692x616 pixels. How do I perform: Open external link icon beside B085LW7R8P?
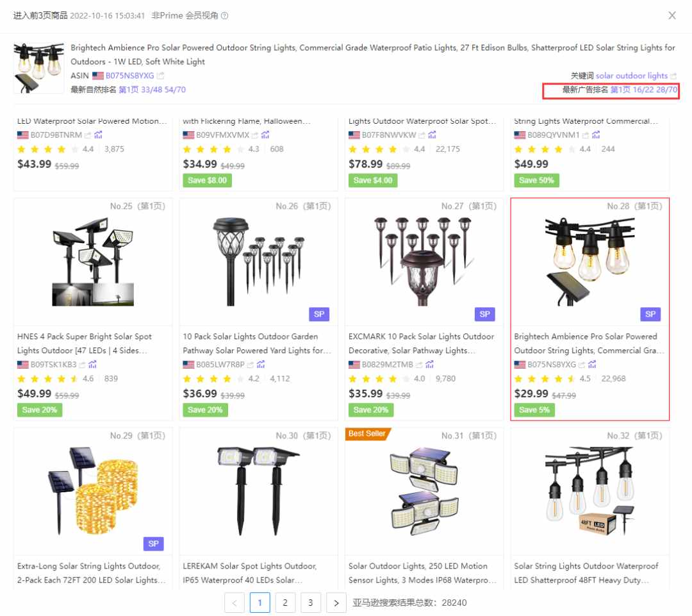tap(251, 365)
